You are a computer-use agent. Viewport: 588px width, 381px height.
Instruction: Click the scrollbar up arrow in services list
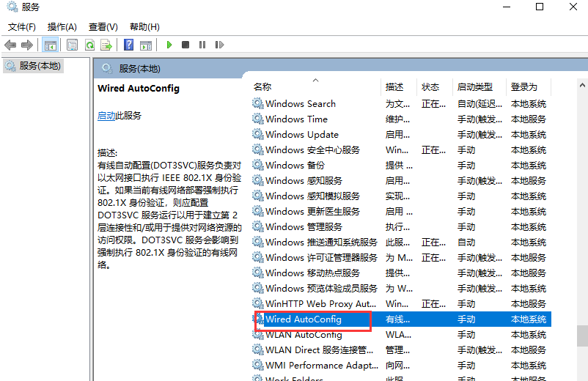pos(582,86)
